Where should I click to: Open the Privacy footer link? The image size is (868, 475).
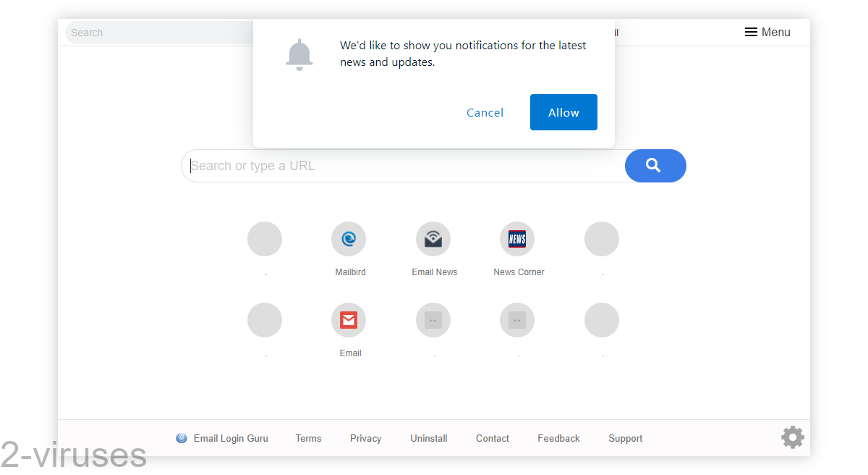click(365, 438)
